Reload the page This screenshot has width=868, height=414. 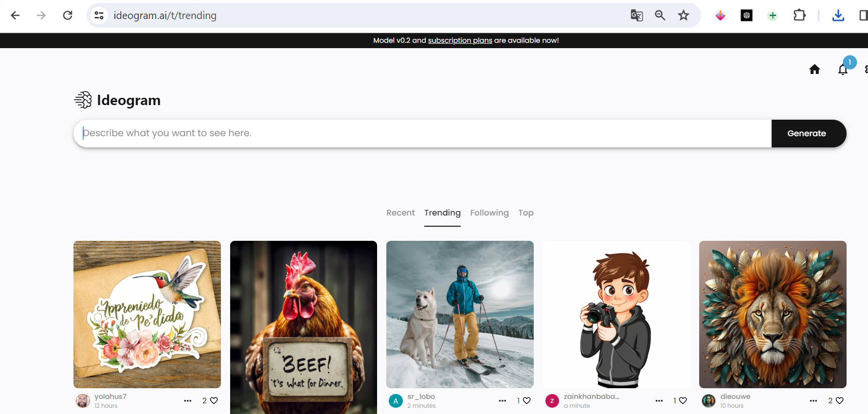[x=68, y=16]
